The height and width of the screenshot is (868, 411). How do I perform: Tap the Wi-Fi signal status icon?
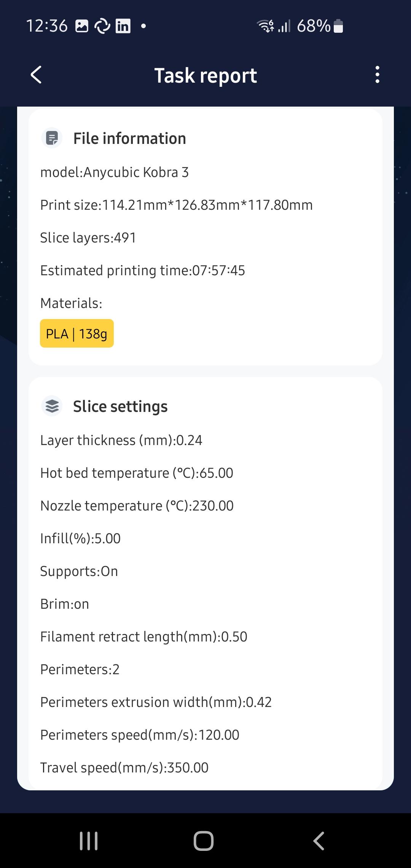point(265,26)
